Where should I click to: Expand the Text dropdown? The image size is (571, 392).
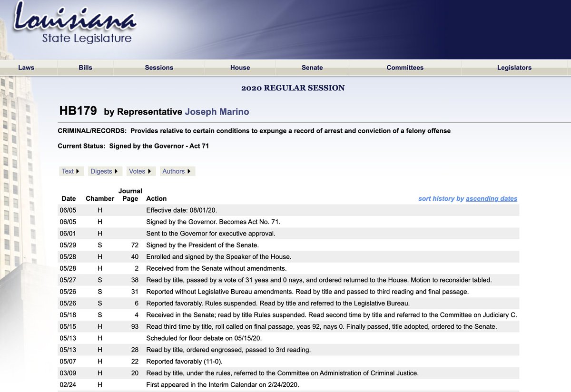pos(71,171)
